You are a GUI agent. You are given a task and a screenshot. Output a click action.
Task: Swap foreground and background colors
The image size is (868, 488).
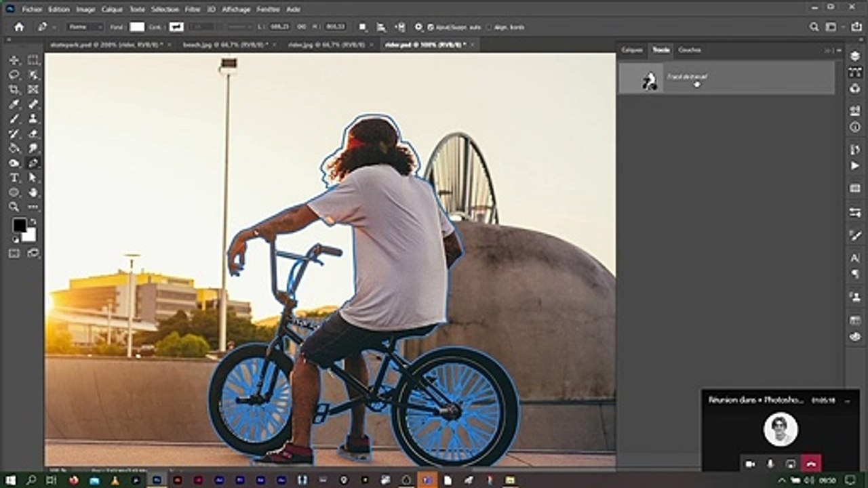[33, 222]
